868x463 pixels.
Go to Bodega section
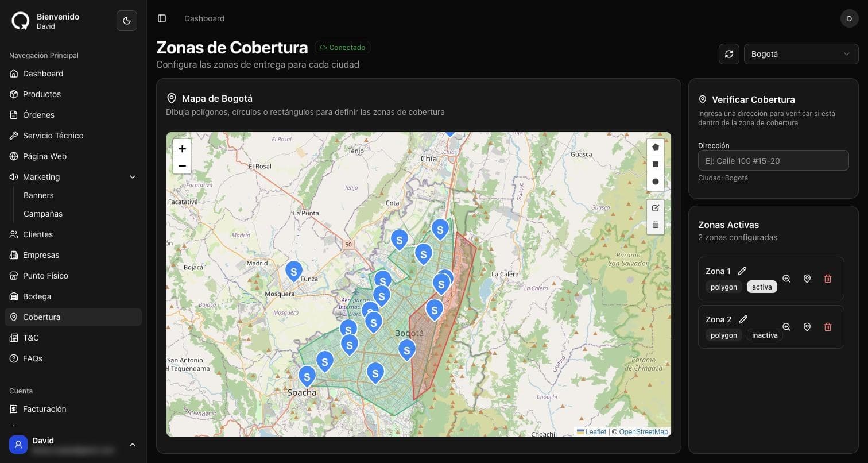tap(73, 296)
